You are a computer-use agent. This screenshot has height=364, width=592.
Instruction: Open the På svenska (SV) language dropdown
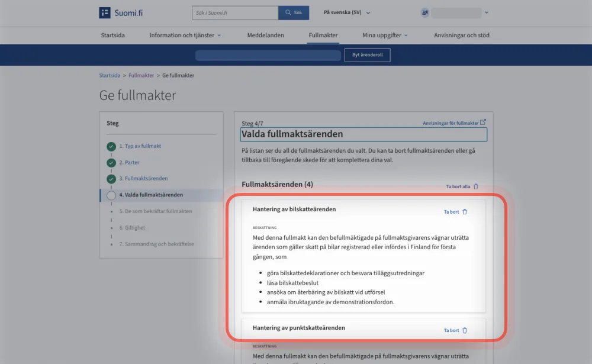coord(346,12)
